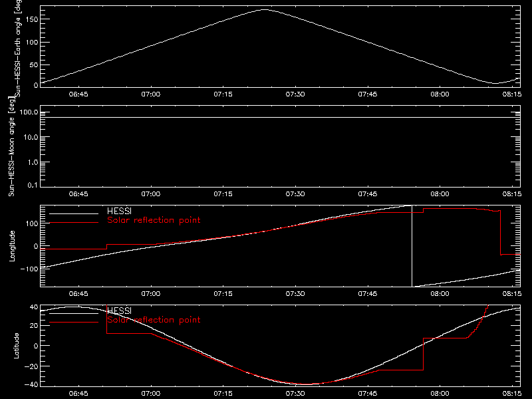The width and height of the screenshot is (532, 399).
Task: Click vertical white wrap line in Longitude plot
Action: (x=412, y=246)
